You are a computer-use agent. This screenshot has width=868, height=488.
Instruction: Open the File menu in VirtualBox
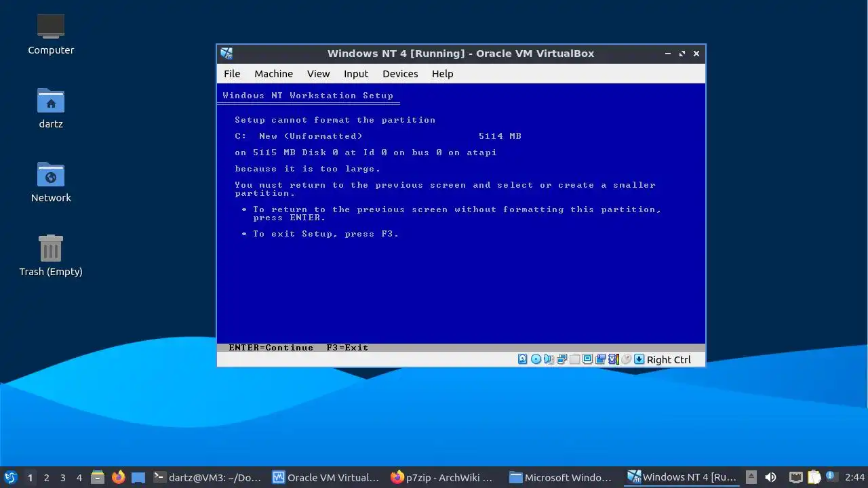(x=232, y=74)
